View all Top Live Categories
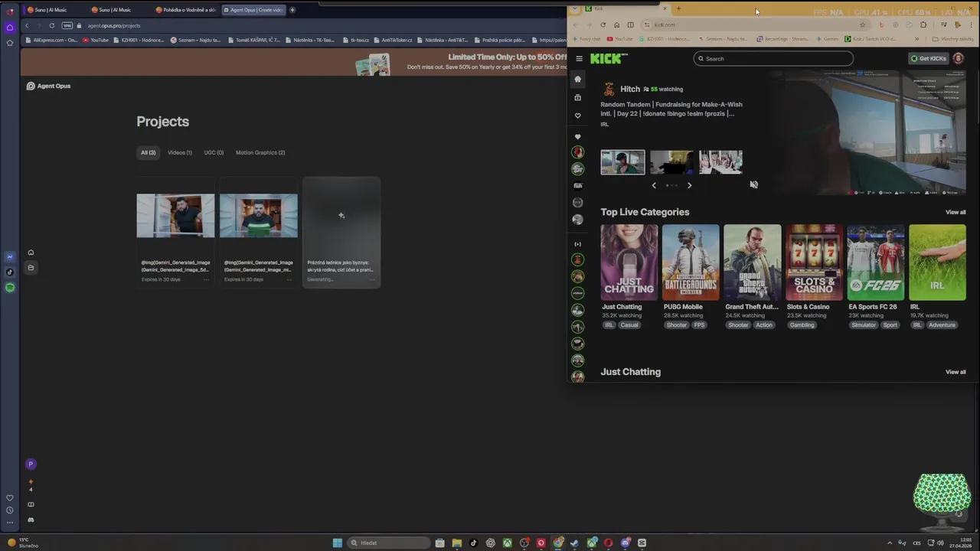Viewport: 980px width, 551px height. [955, 212]
